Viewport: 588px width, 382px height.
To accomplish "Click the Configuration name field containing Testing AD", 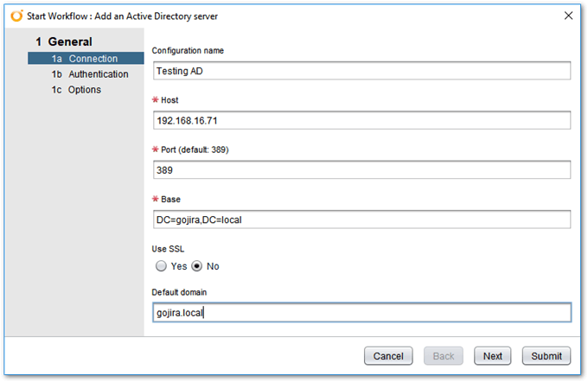I will pos(361,71).
